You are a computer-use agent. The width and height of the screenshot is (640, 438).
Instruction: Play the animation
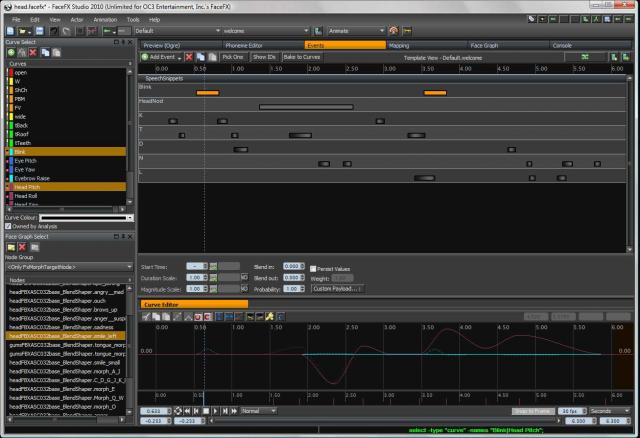tap(215, 411)
